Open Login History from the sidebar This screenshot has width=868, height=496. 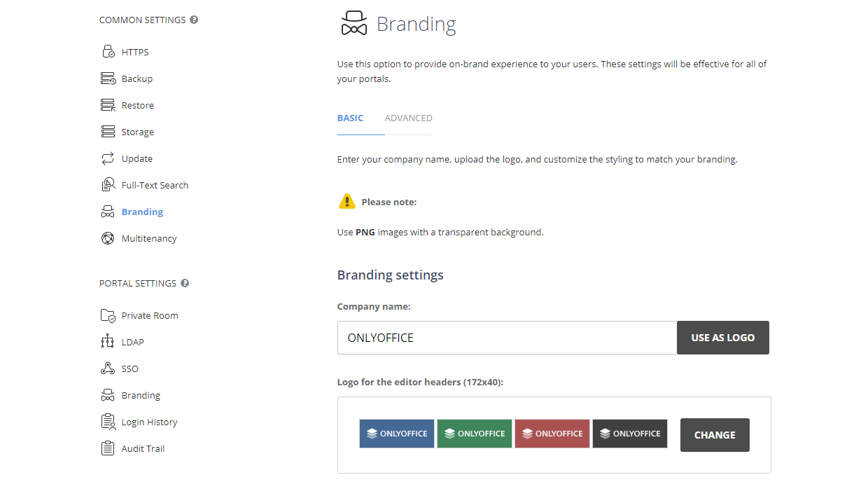[148, 421]
